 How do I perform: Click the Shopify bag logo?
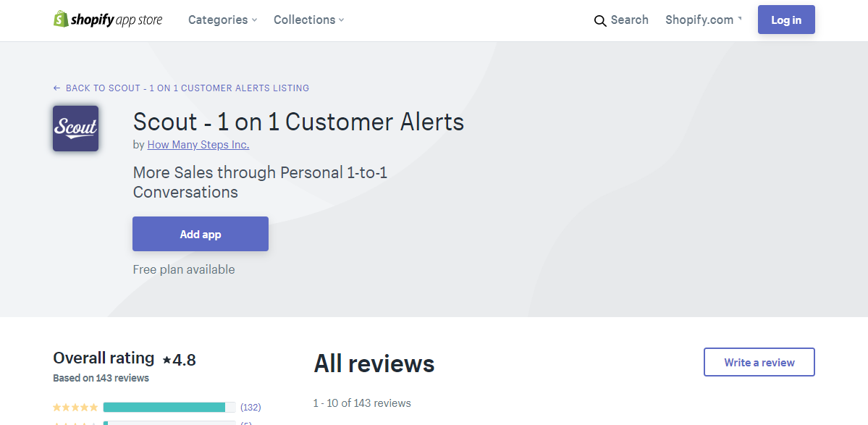click(x=61, y=20)
